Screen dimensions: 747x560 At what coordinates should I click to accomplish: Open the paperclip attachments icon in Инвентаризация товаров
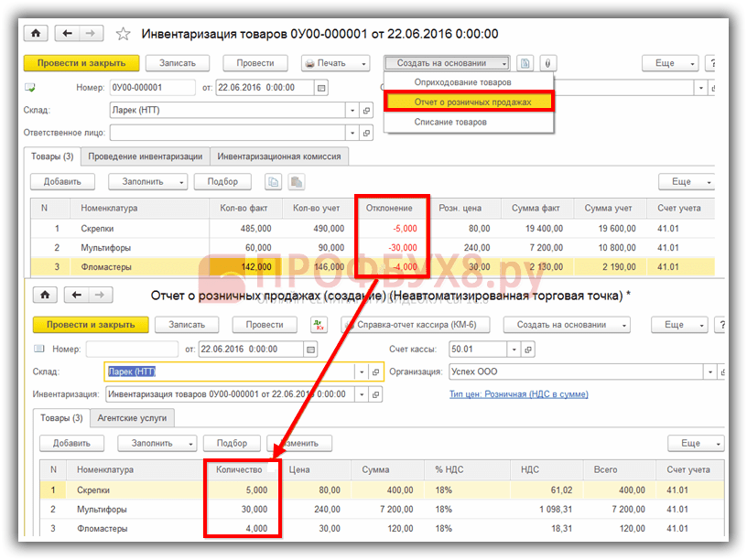click(547, 63)
